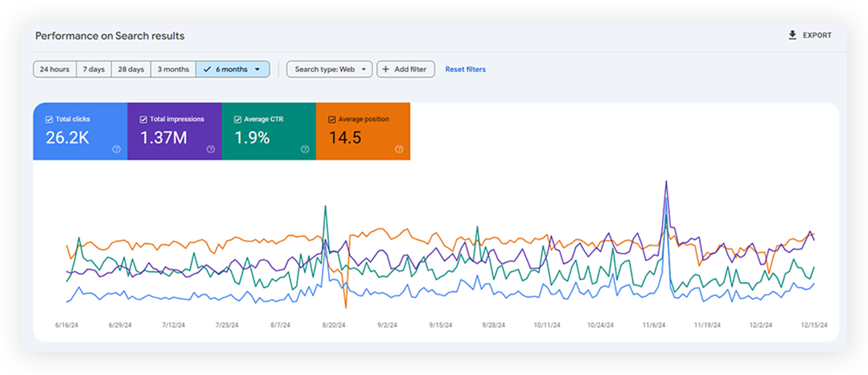Open help icon on Average CTR card
Image resolution: width=868 pixels, height=375 pixels.
pos(305,149)
